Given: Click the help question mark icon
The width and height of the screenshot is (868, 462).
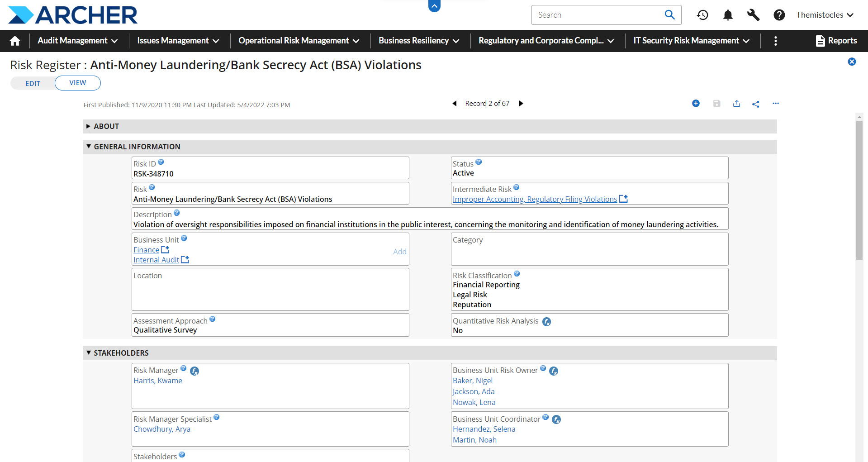Looking at the screenshot, I should coord(778,15).
